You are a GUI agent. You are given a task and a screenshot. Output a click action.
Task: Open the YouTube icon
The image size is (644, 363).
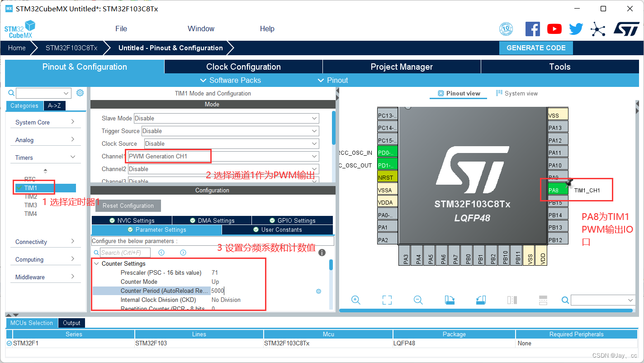(554, 29)
